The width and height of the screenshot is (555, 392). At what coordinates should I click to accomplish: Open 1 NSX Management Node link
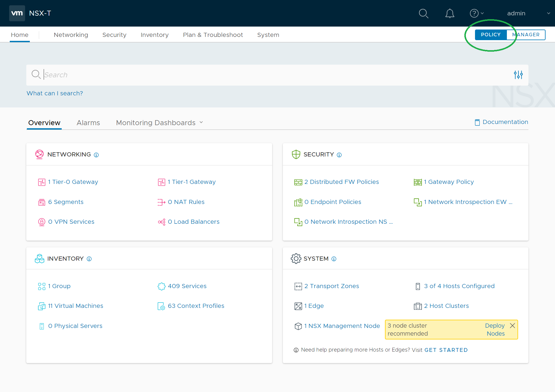click(342, 326)
